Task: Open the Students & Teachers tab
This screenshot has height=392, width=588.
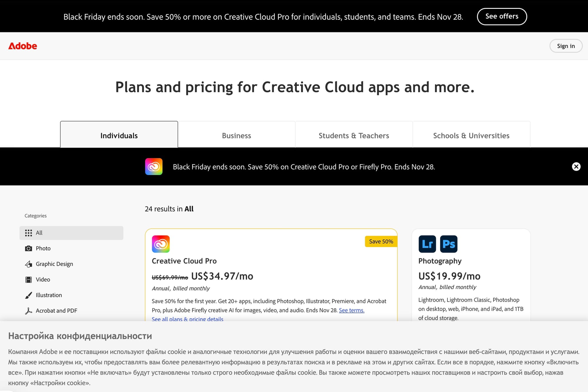Action: 354,135
